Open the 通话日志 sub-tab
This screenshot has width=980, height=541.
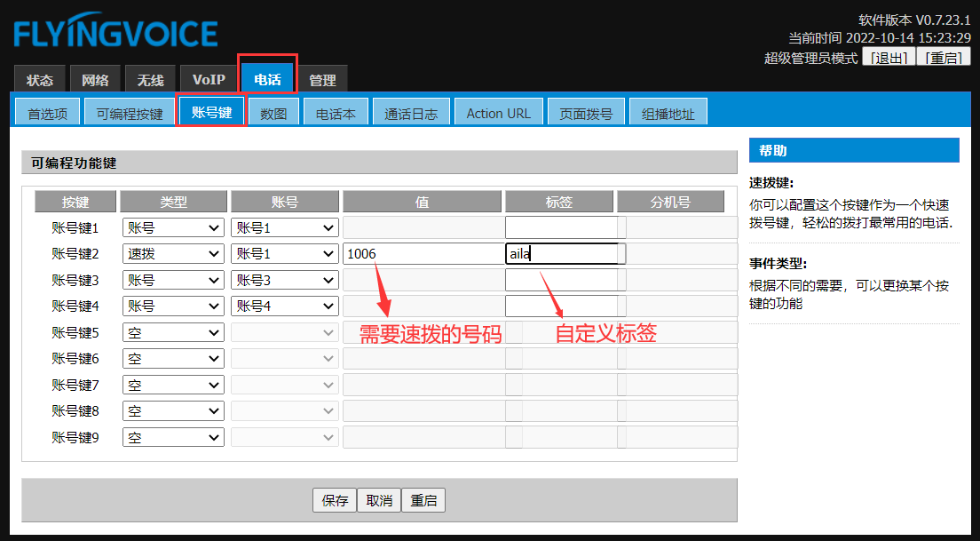(x=411, y=114)
